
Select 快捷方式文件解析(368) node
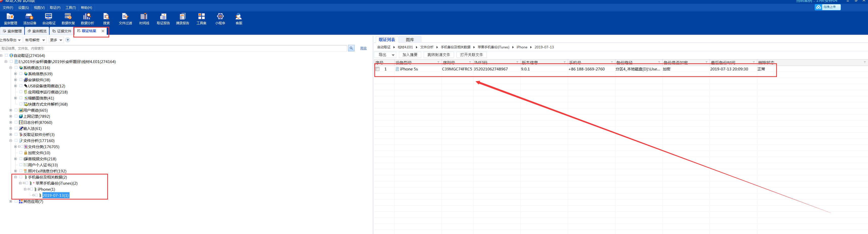click(48, 104)
